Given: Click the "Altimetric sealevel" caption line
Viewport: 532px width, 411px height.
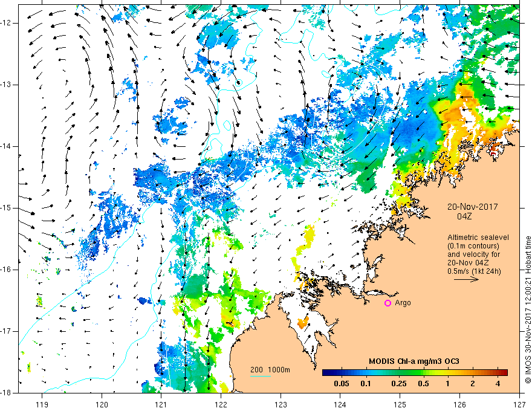Looking at the screenshot, I should (x=478, y=238).
